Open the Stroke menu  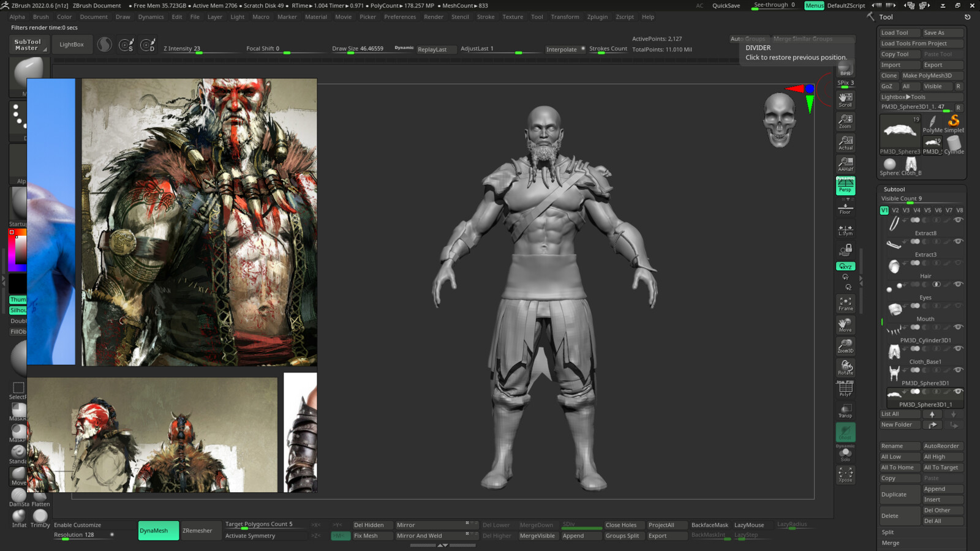486,17
